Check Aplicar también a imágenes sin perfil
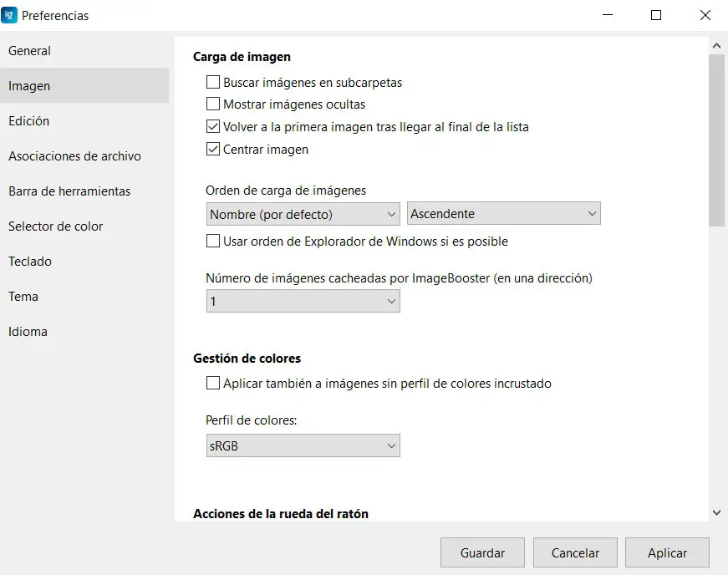The image size is (728, 575). (213, 384)
